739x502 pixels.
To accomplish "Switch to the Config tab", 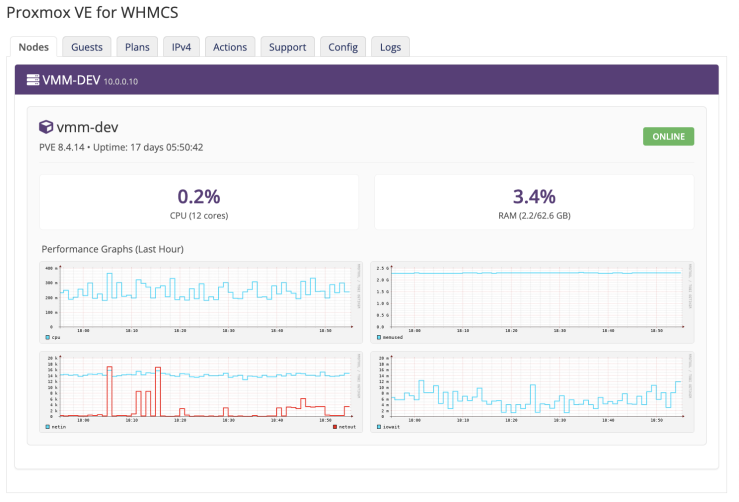I will coord(342,47).
